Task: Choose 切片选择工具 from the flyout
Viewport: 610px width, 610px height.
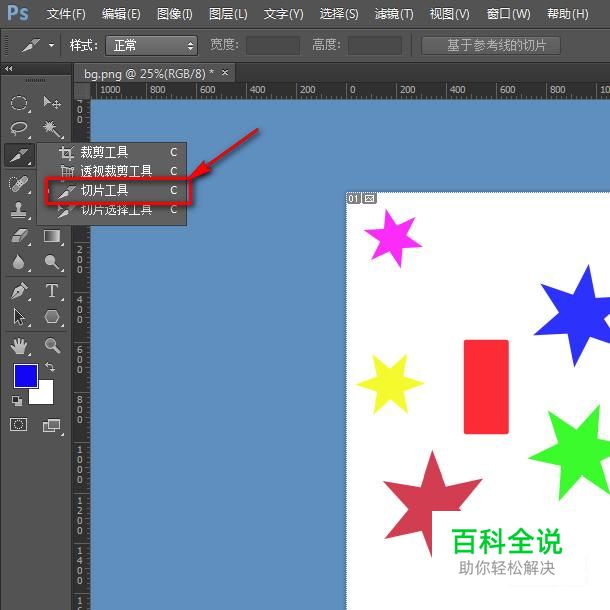Action: click(x=112, y=210)
